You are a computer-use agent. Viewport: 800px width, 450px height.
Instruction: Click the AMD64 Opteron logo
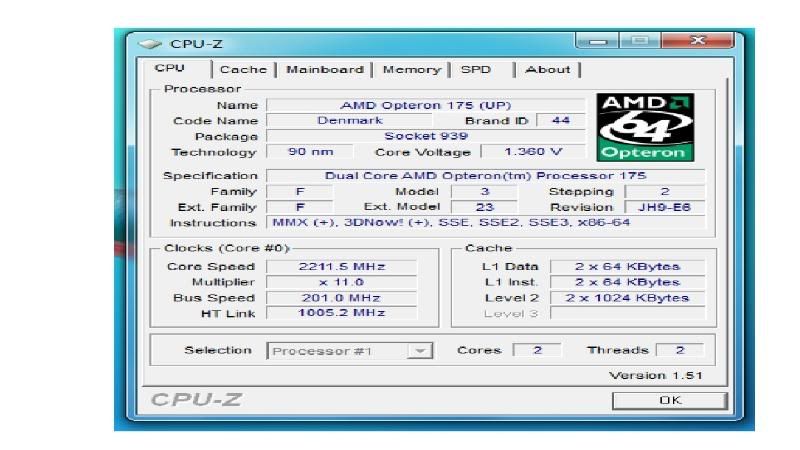pos(644,127)
